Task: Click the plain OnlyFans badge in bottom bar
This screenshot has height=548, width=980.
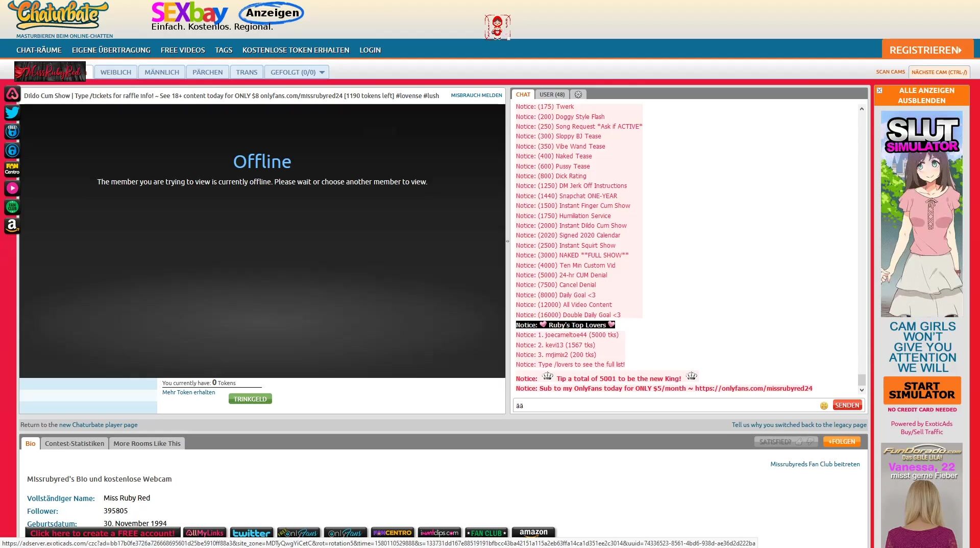Action: pyautogui.click(x=346, y=533)
